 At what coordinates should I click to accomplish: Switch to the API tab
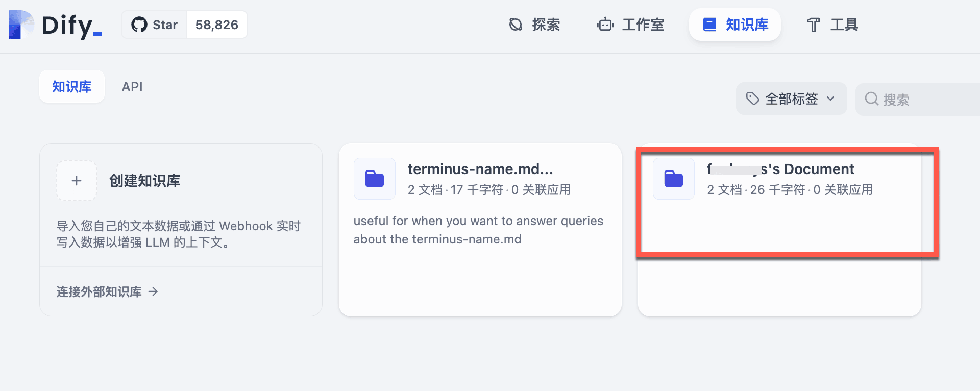coord(132,87)
